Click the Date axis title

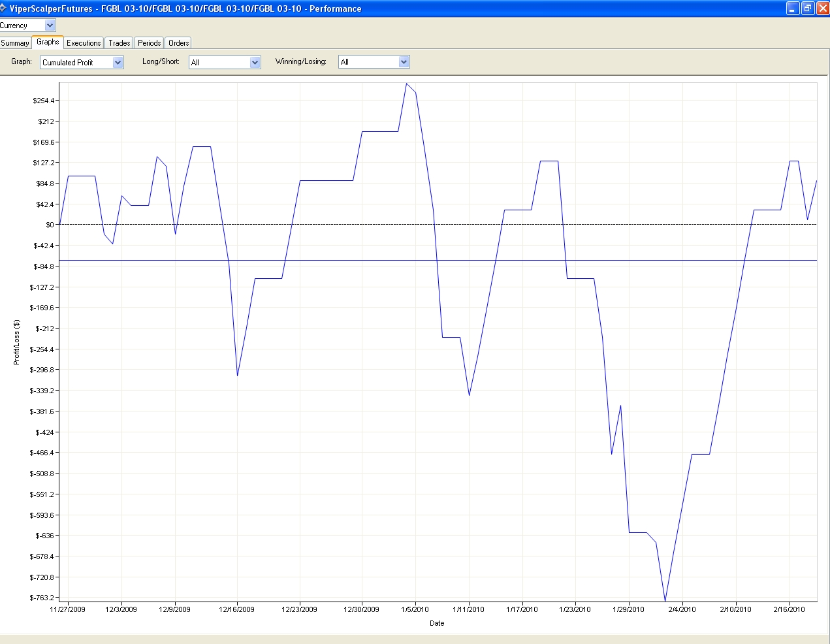point(437,623)
